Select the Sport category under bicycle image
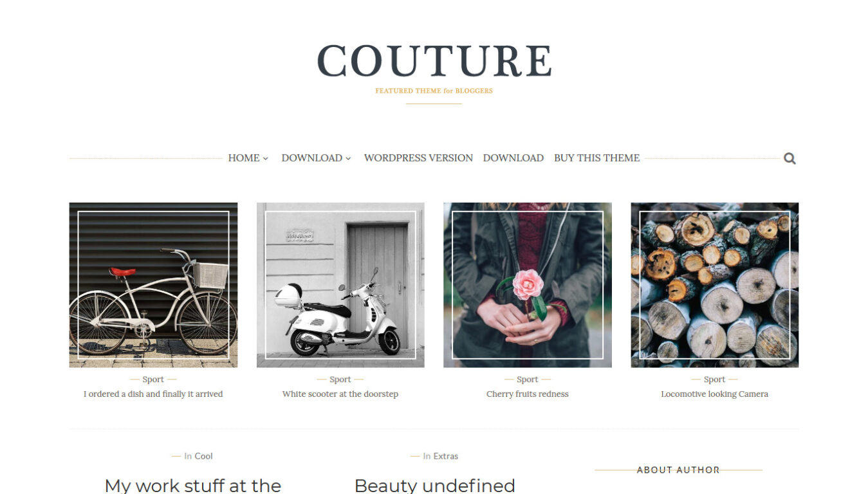The width and height of the screenshot is (868, 494). pyautogui.click(x=153, y=380)
